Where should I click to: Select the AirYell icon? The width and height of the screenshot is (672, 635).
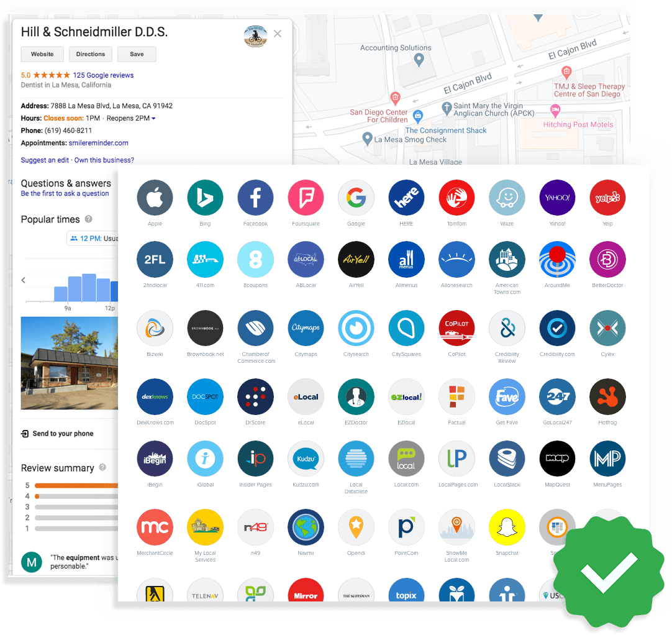(356, 259)
